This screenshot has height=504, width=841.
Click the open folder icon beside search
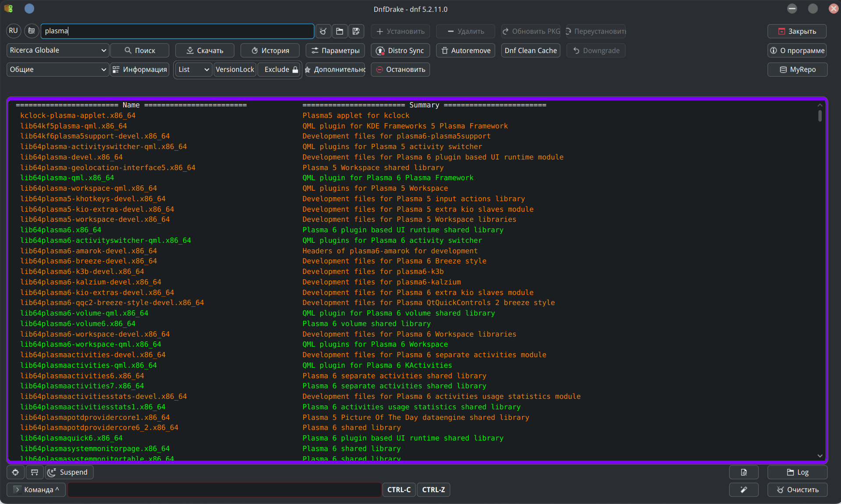(340, 31)
